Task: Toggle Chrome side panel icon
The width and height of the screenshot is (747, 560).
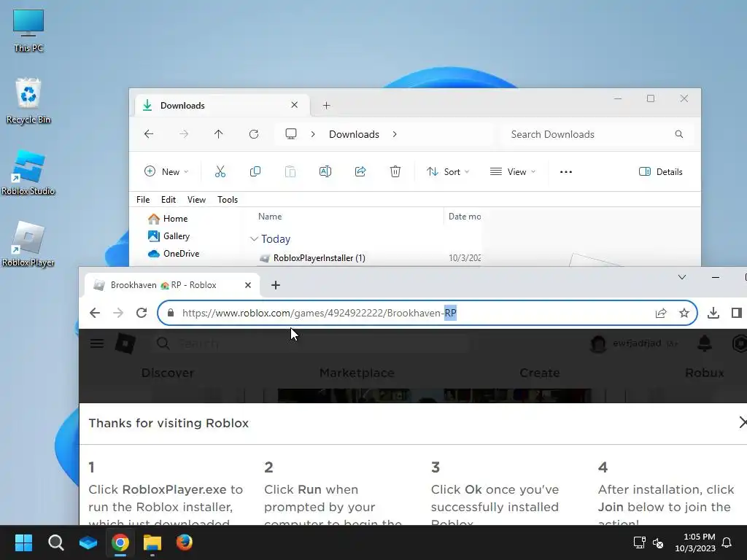Action: pos(737,313)
